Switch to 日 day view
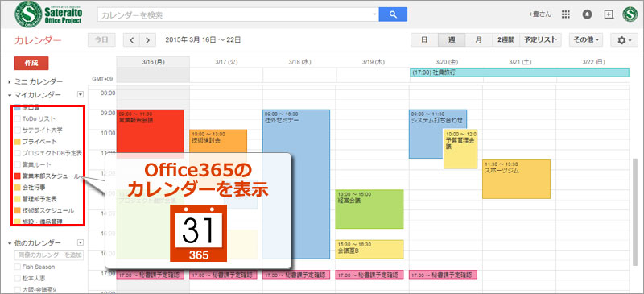The height and width of the screenshot is (294, 644). pyautogui.click(x=424, y=40)
